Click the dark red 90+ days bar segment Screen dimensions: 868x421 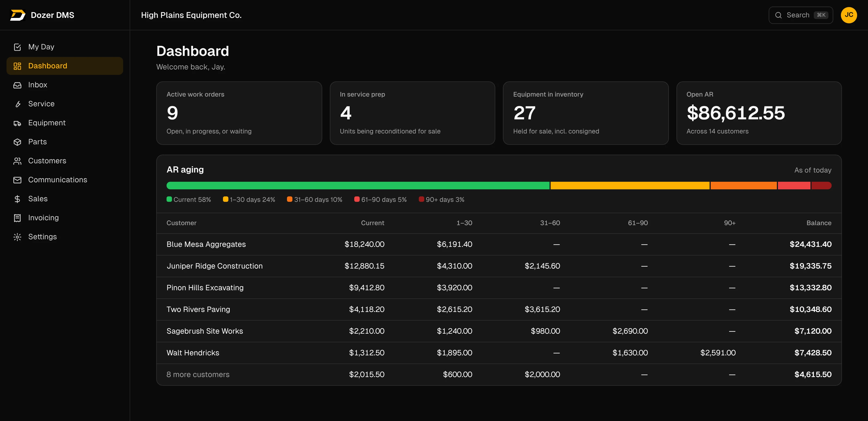coord(822,185)
